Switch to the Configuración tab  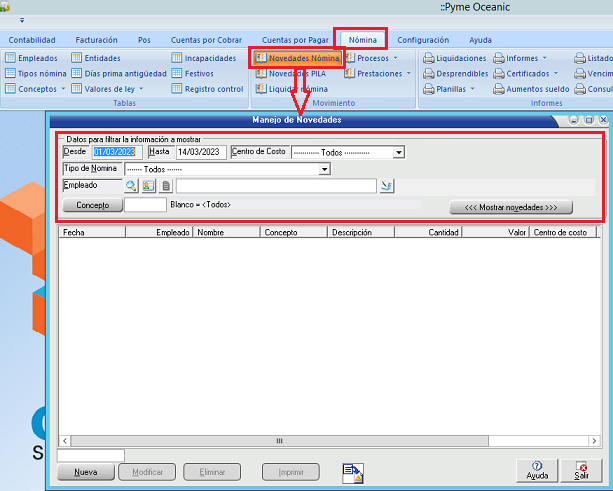pyautogui.click(x=423, y=40)
